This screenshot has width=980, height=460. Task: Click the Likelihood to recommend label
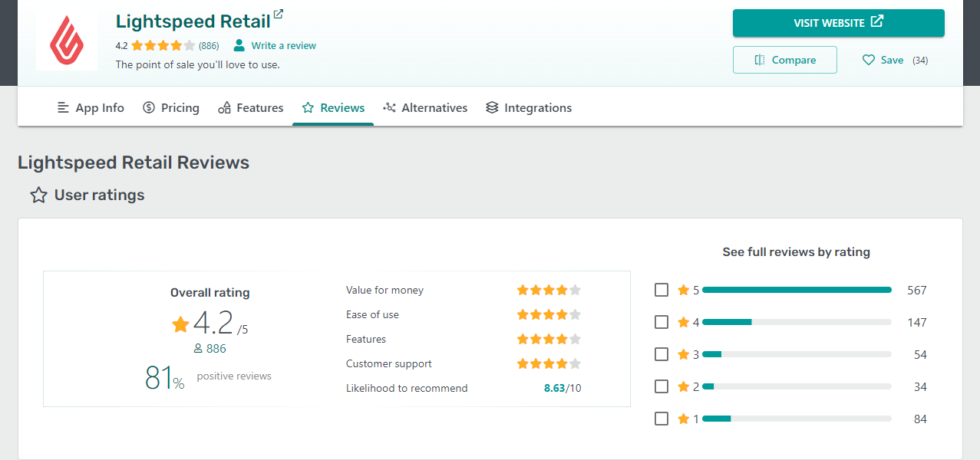(407, 388)
